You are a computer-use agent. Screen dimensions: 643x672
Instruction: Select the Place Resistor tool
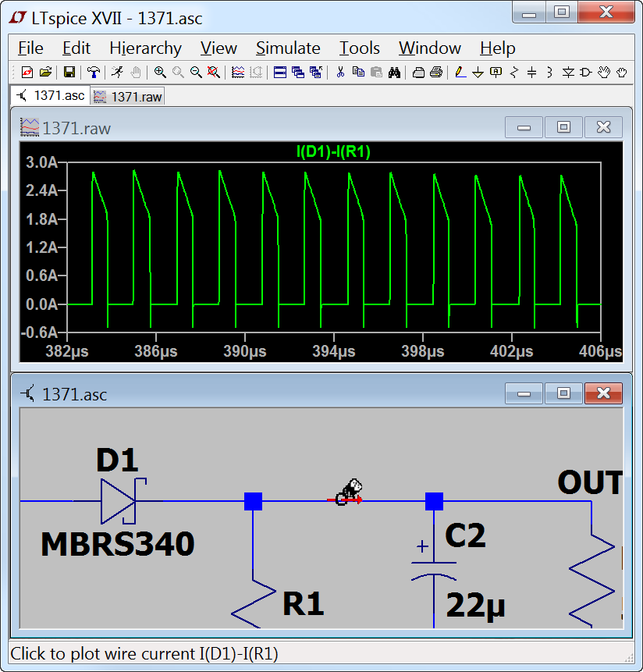[x=514, y=73]
